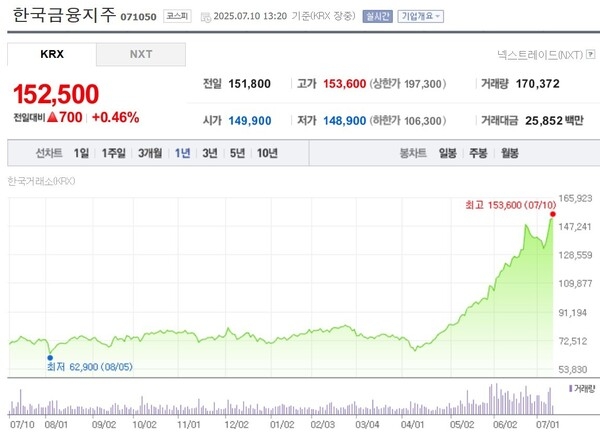Click the blue lowest-price marker dot
Viewport: 600px width, 437px height.
49,355
